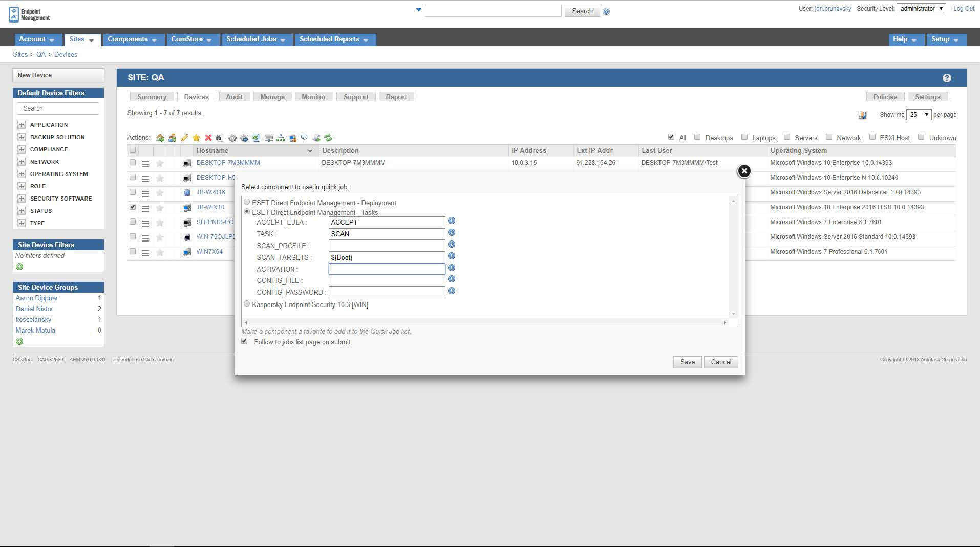The width and height of the screenshot is (980, 547).
Task: Click the pencil edit icon in Actions
Action: click(x=184, y=138)
